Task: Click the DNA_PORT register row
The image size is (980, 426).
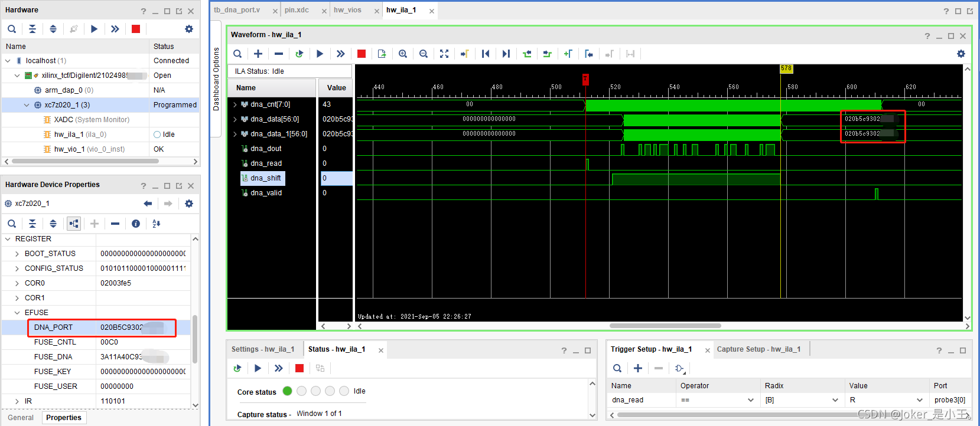Action: tap(96, 327)
